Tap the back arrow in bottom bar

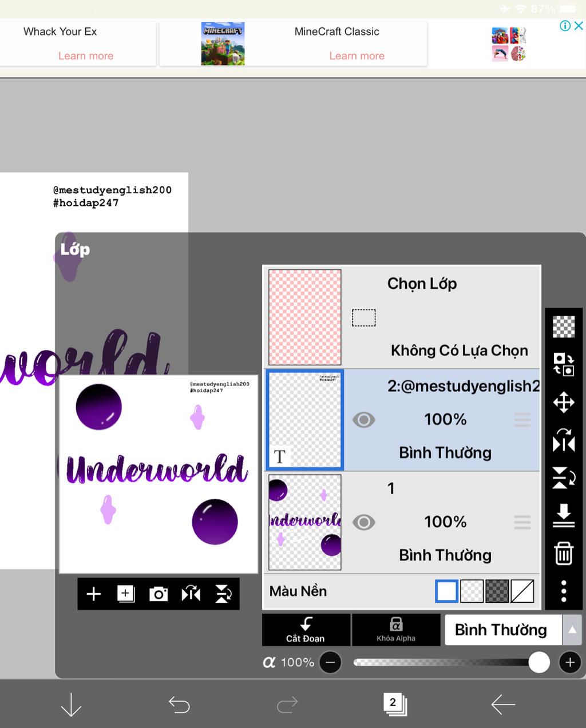click(x=503, y=705)
